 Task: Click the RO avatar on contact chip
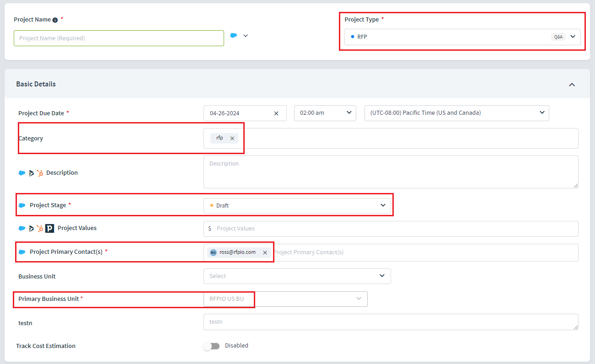point(213,252)
